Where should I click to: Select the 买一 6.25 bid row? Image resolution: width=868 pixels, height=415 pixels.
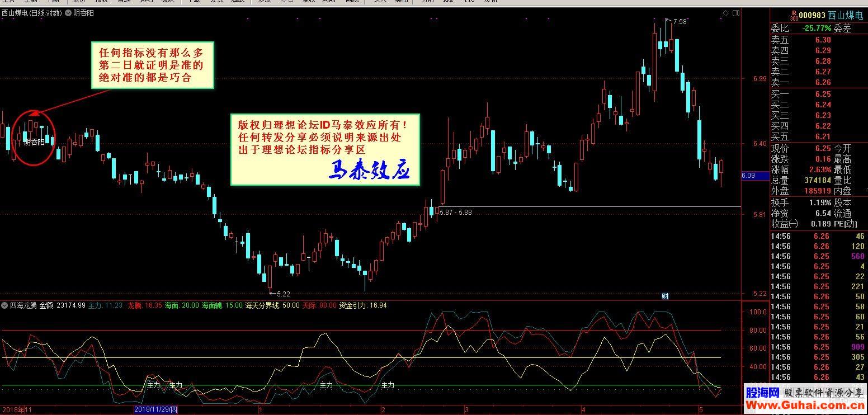click(819, 94)
